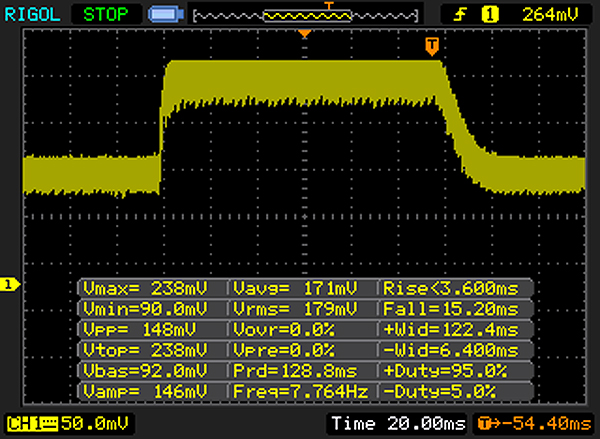600x439 pixels.
Task: Click the Vmin=90.0mV measurement
Action: 145,309
